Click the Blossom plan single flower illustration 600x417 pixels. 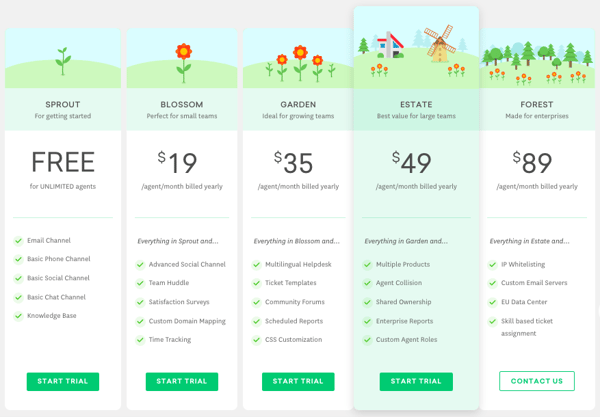(184, 63)
